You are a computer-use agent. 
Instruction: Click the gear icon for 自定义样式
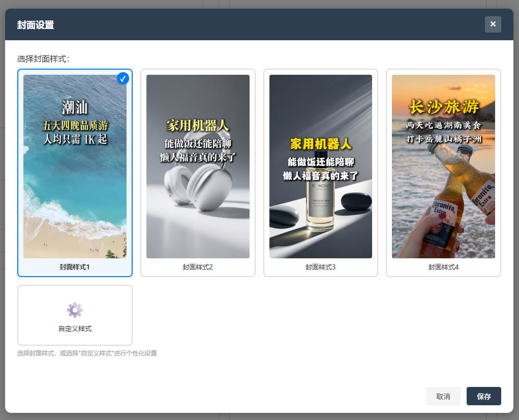(75, 310)
